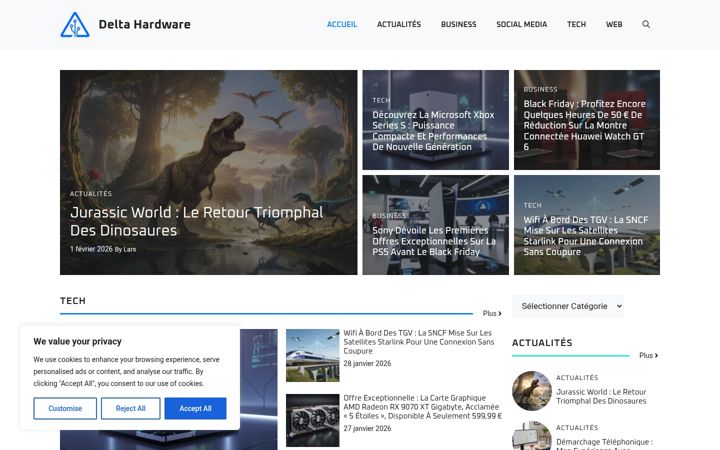Image resolution: width=720 pixels, height=450 pixels.
Task: Click the Plus link of Tech section
Action: [x=492, y=313]
